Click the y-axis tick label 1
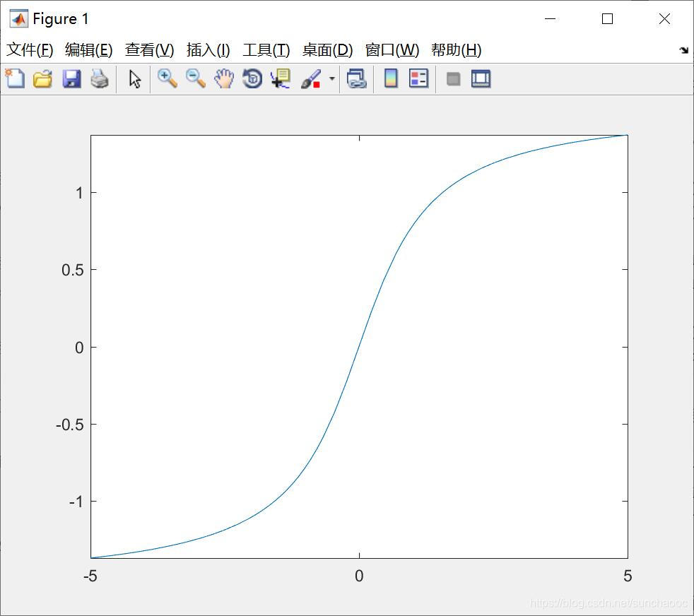694x616 pixels. tap(79, 193)
